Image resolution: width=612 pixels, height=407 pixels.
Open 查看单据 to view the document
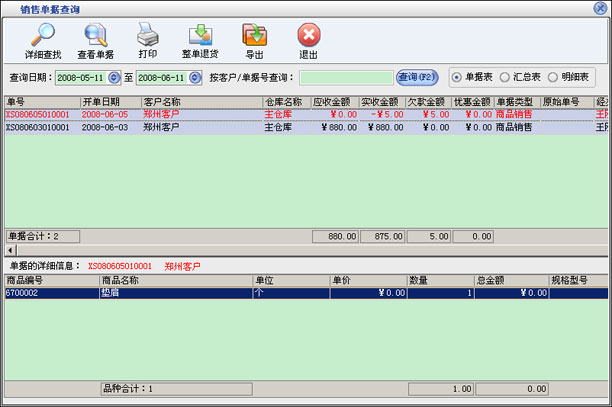(95, 36)
